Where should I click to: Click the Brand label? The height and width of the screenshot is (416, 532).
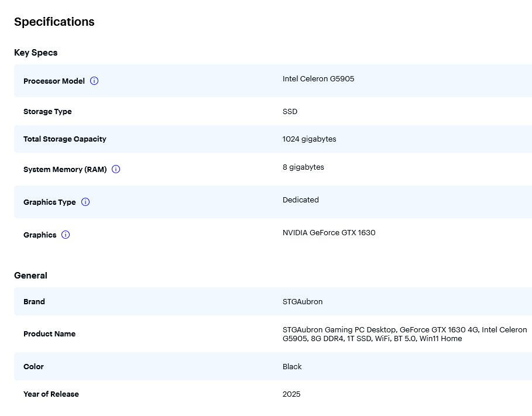click(x=34, y=302)
